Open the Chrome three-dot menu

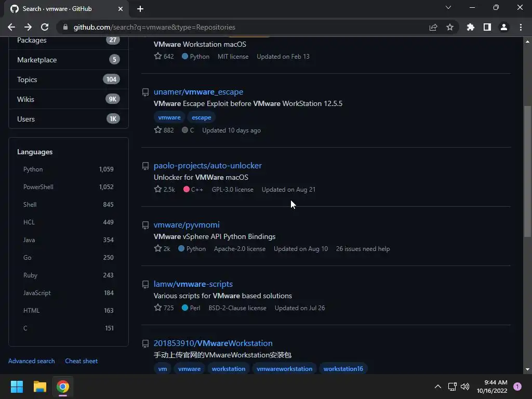(521, 27)
